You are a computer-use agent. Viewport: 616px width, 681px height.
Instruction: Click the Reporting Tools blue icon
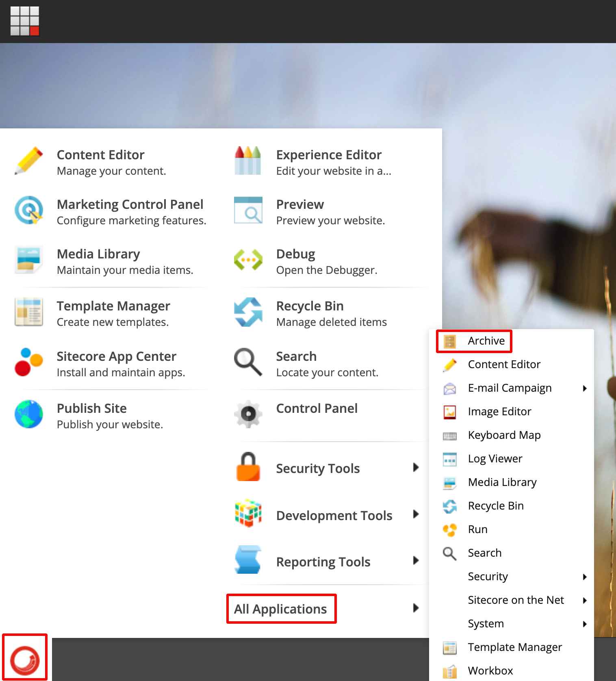[248, 560]
